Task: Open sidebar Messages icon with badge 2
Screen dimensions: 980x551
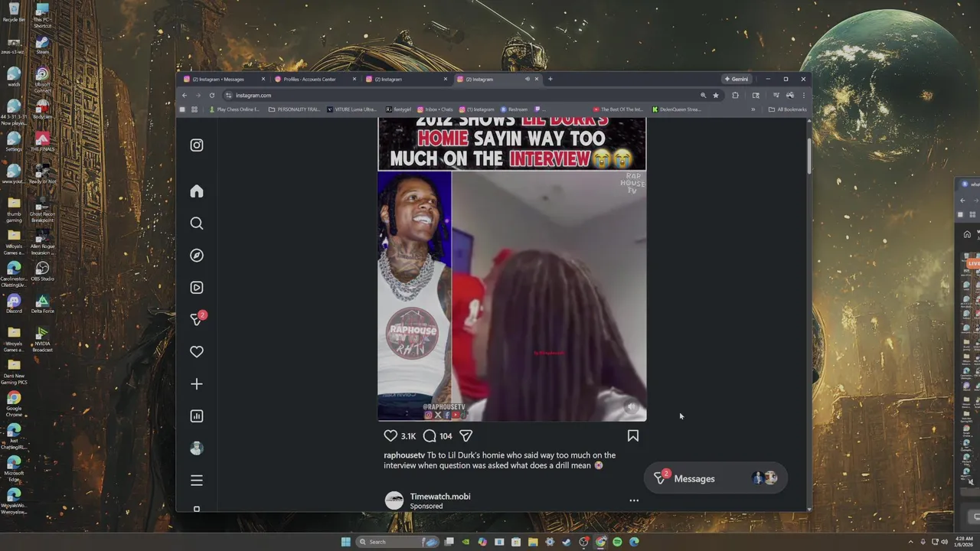Action: point(198,319)
